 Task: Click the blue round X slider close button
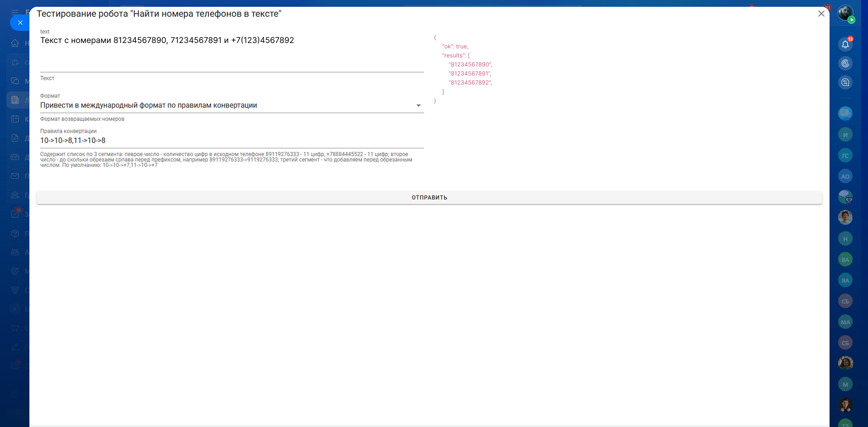click(x=20, y=23)
